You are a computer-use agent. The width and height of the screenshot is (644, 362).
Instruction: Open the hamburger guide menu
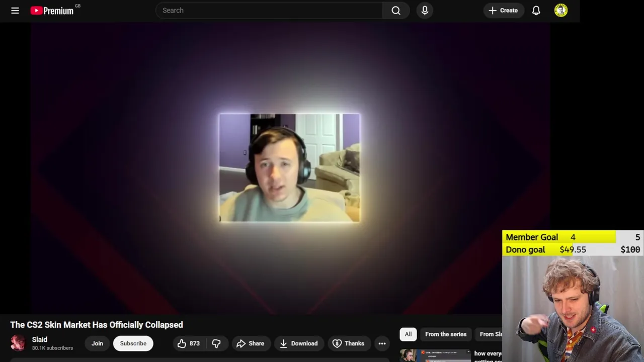15,11
